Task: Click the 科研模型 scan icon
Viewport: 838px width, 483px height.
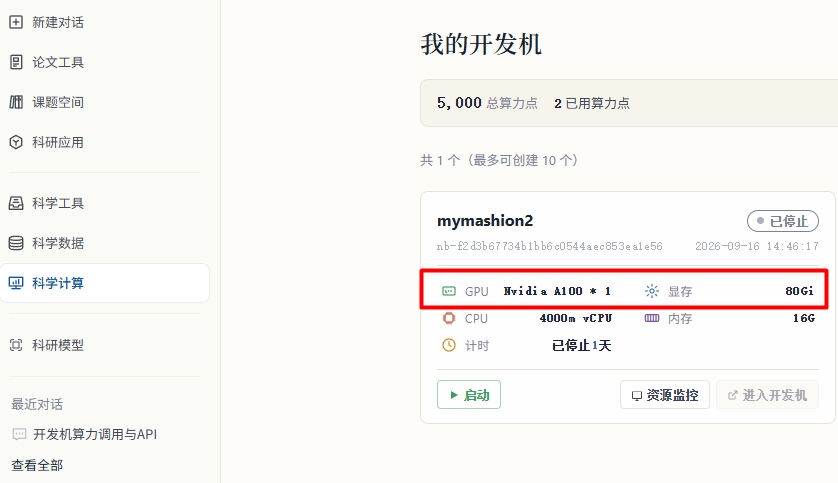Action: point(16,345)
